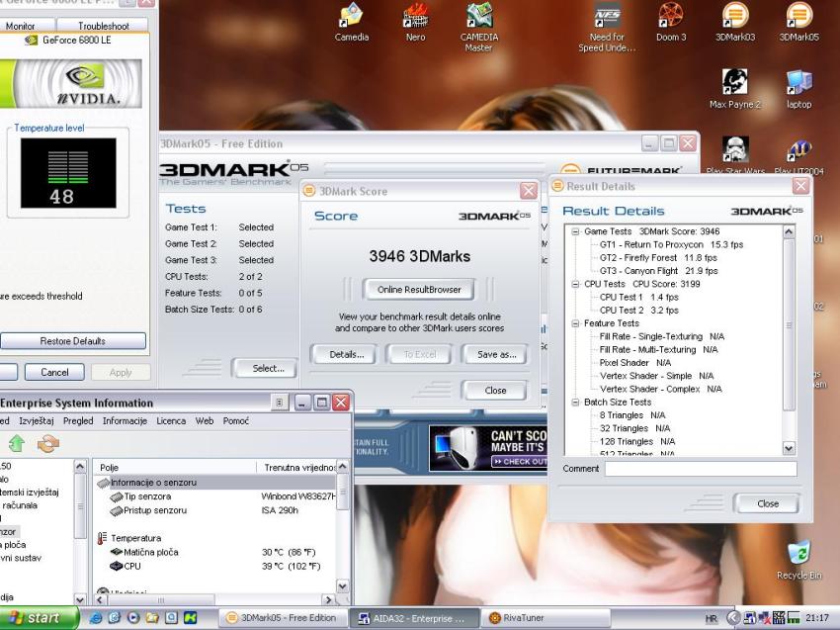Launch the Camedia desktop shortcut
Image resolution: width=840 pixels, height=630 pixels.
[351, 17]
